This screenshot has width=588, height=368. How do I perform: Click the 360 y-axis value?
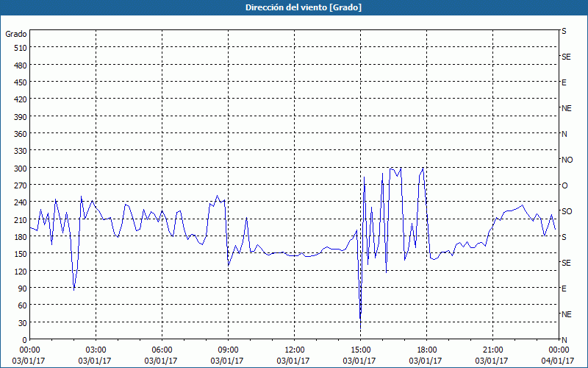(x=21, y=134)
